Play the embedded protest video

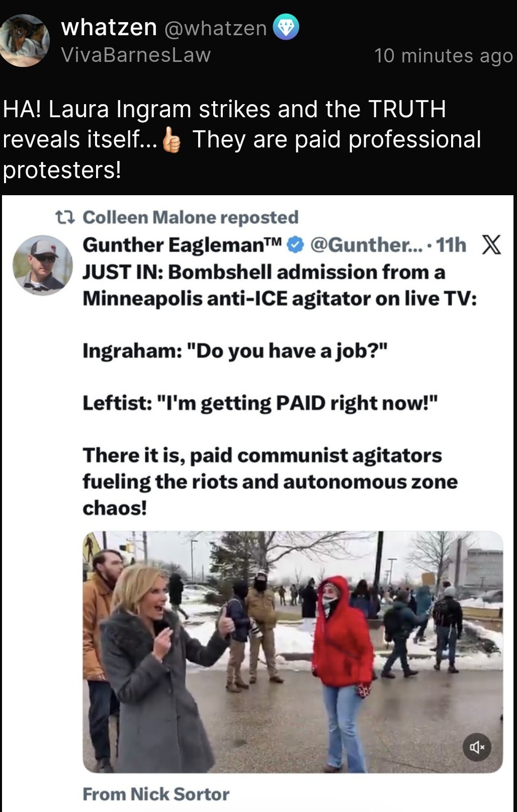click(293, 652)
